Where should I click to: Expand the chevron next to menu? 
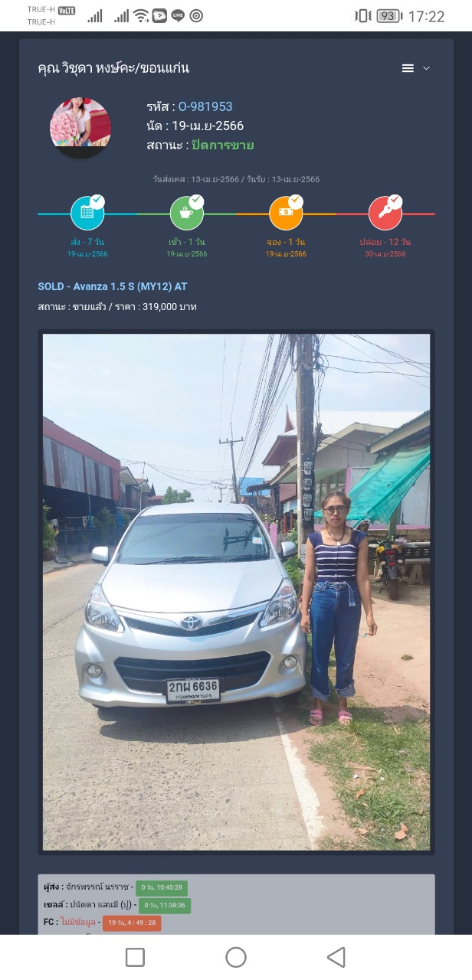click(x=427, y=68)
